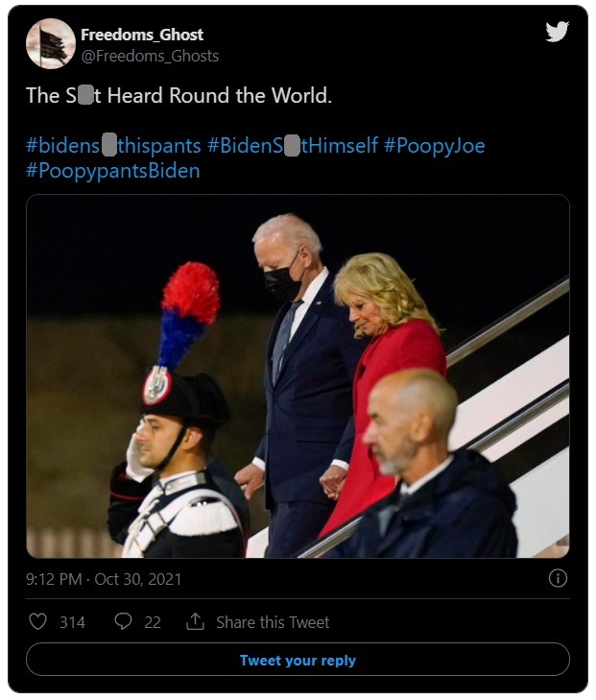Open the info circle icon
Viewport: 596px width, 700px height.
coord(558,578)
